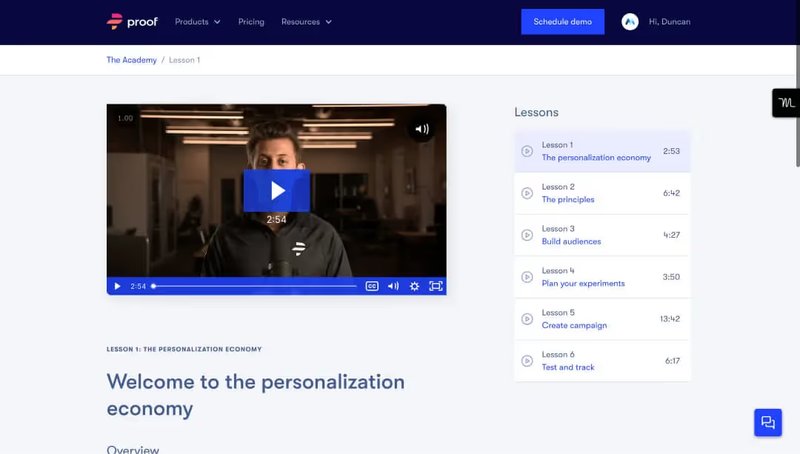Viewport: 800px width, 454px height.
Task: Open video settings gear icon
Action: tap(414, 286)
